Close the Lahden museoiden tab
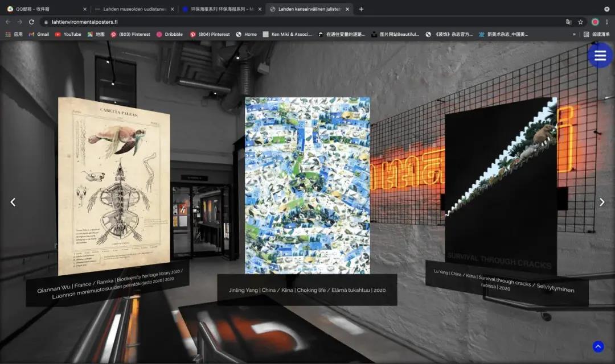 coord(172,9)
